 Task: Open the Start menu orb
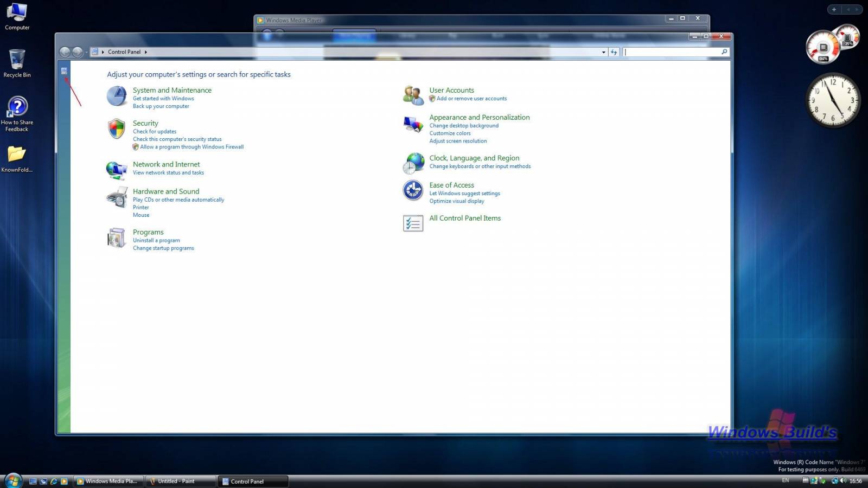[13, 480]
